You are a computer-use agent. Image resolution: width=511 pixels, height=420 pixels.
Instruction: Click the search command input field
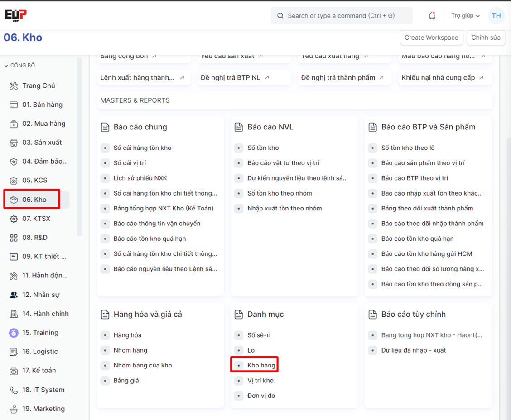tap(342, 16)
